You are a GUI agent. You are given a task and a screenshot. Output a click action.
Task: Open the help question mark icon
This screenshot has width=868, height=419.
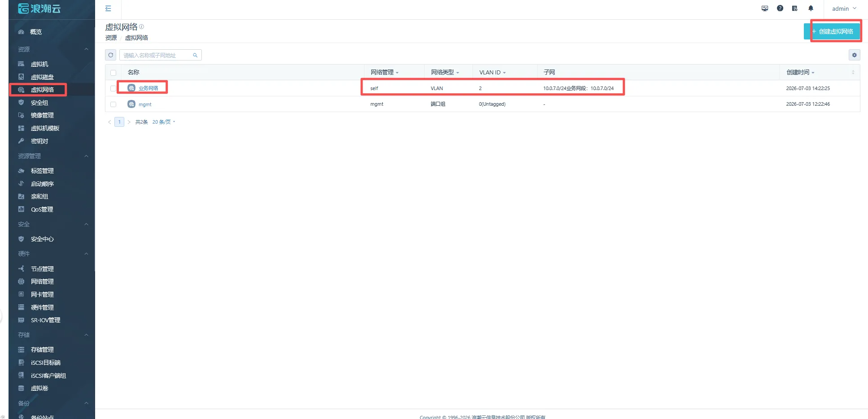pos(780,9)
